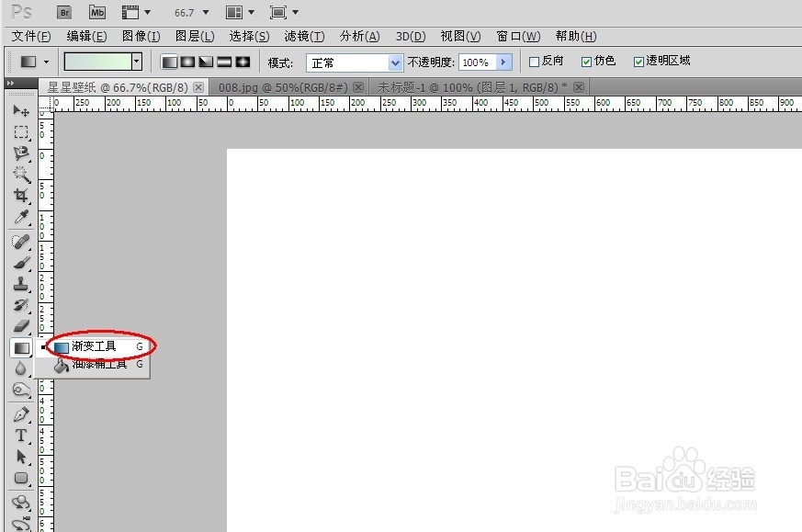The width and height of the screenshot is (802, 532).
Task: Select the 3D Rotate tool
Action: (x=21, y=503)
